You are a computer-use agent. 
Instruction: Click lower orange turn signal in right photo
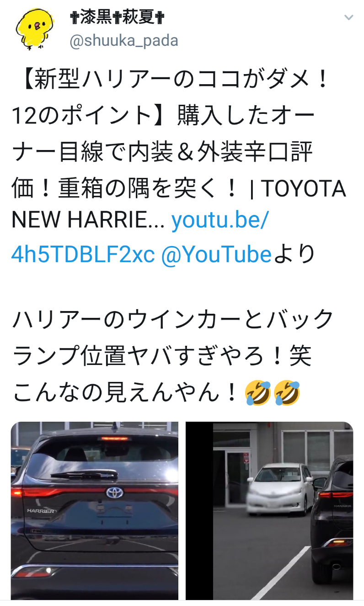[x=338, y=542]
